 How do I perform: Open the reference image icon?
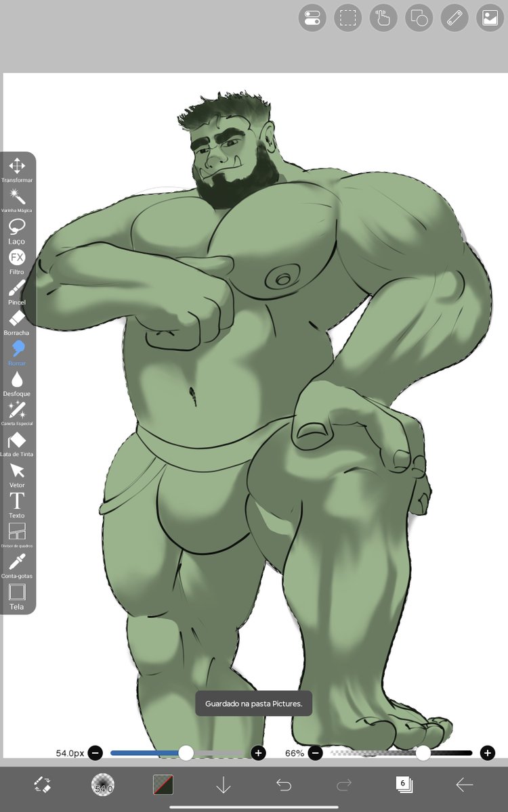point(490,18)
